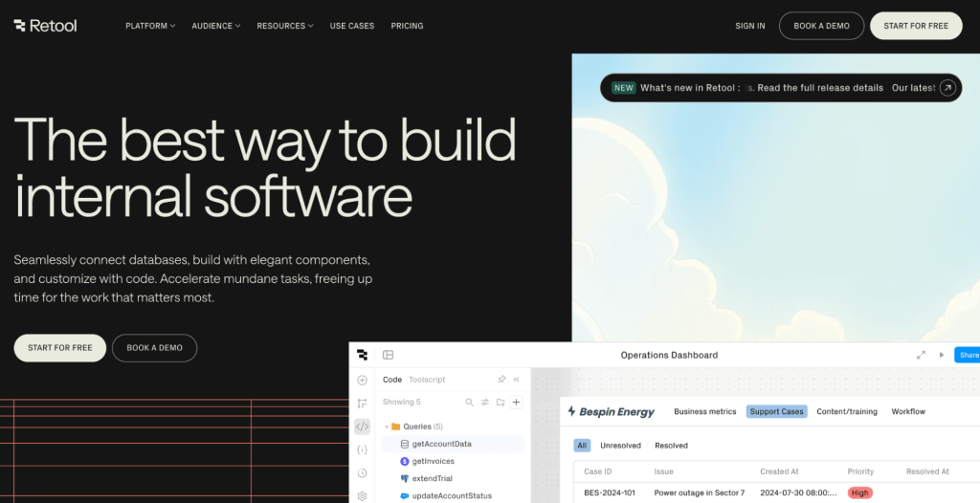Open the add component plus icon in sidebar
The image size is (980, 503).
point(362,380)
